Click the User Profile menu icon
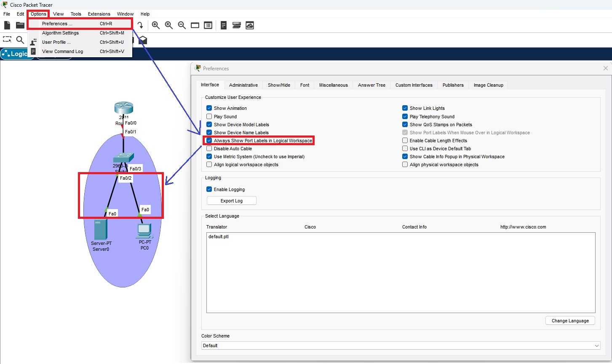 (x=33, y=42)
